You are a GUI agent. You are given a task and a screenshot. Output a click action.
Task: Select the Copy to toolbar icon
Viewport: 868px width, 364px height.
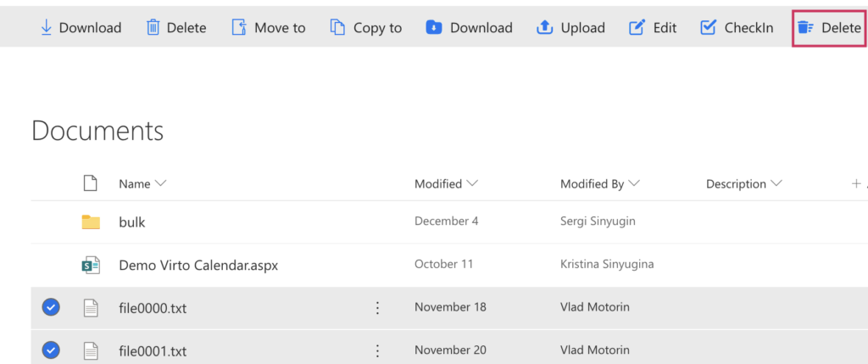tap(337, 27)
